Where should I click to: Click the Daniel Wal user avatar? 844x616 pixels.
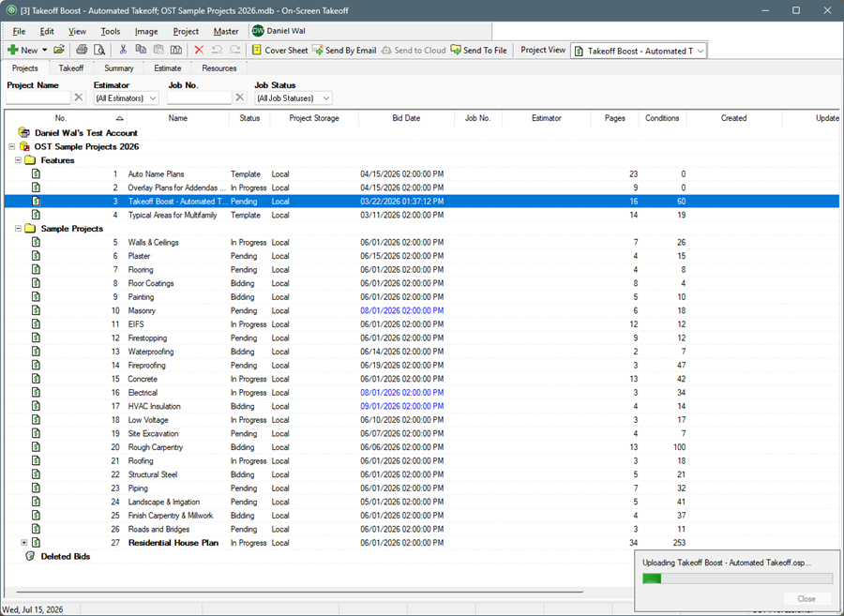tap(258, 31)
